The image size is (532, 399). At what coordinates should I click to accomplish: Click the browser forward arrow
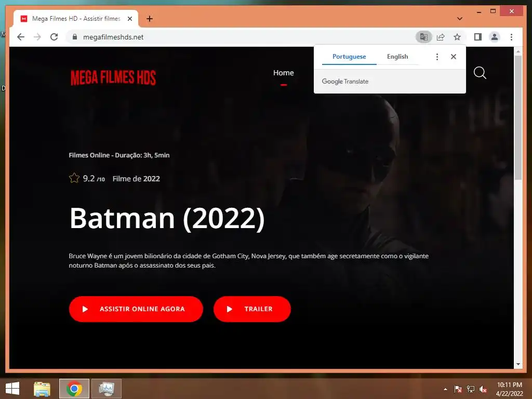point(37,37)
